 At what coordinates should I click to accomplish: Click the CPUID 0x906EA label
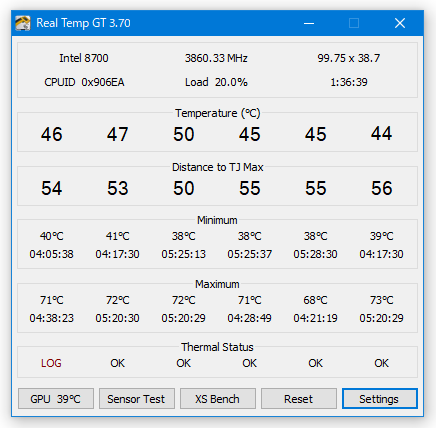point(84,82)
